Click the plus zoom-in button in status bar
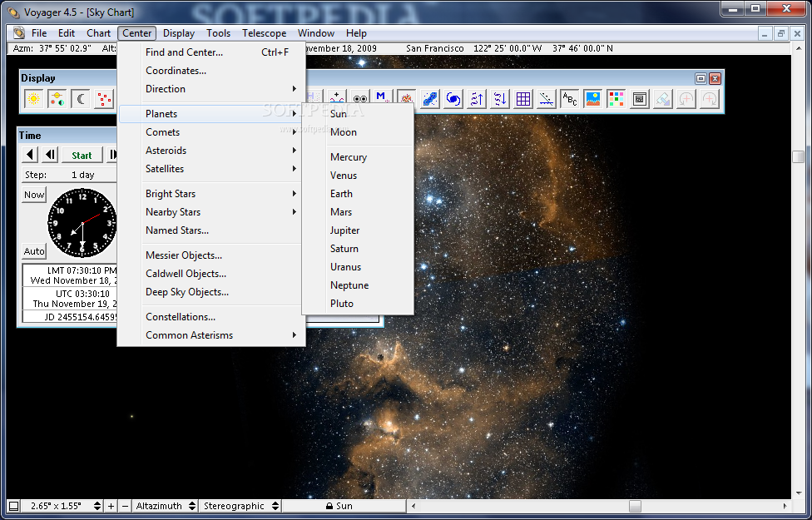812x520 pixels. coord(111,506)
